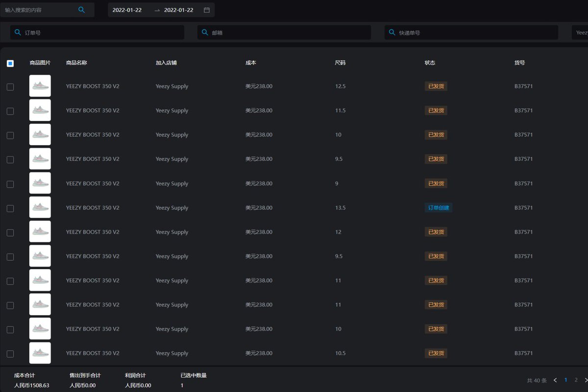Click the magnifier icon in the top search box
This screenshot has height=392, width=588.
point(82,10)
